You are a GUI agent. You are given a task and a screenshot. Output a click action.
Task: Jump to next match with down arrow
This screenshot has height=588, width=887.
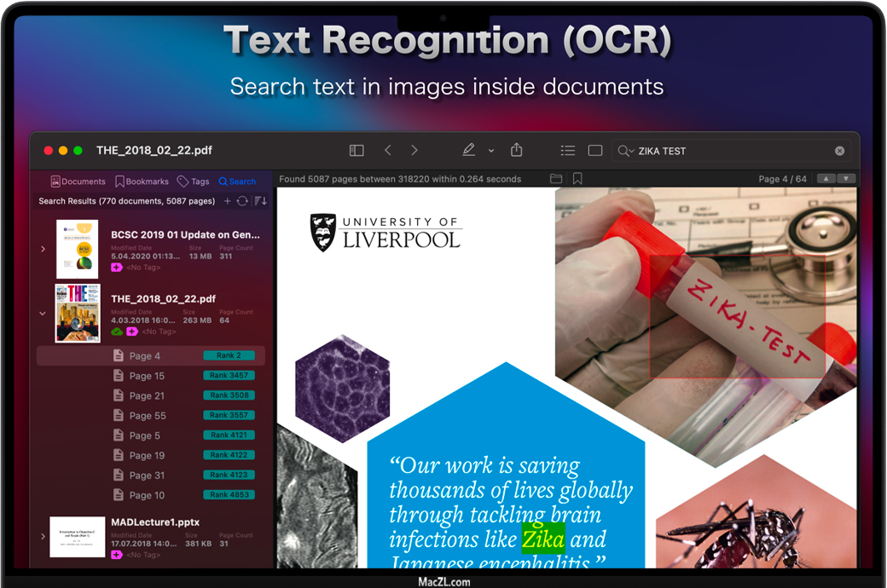[846, 179]
